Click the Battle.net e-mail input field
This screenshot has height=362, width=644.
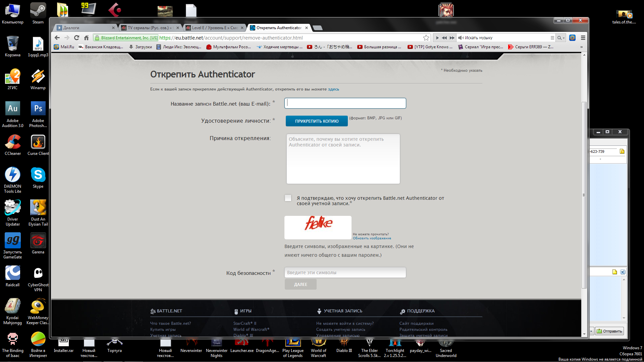point(345,103)
